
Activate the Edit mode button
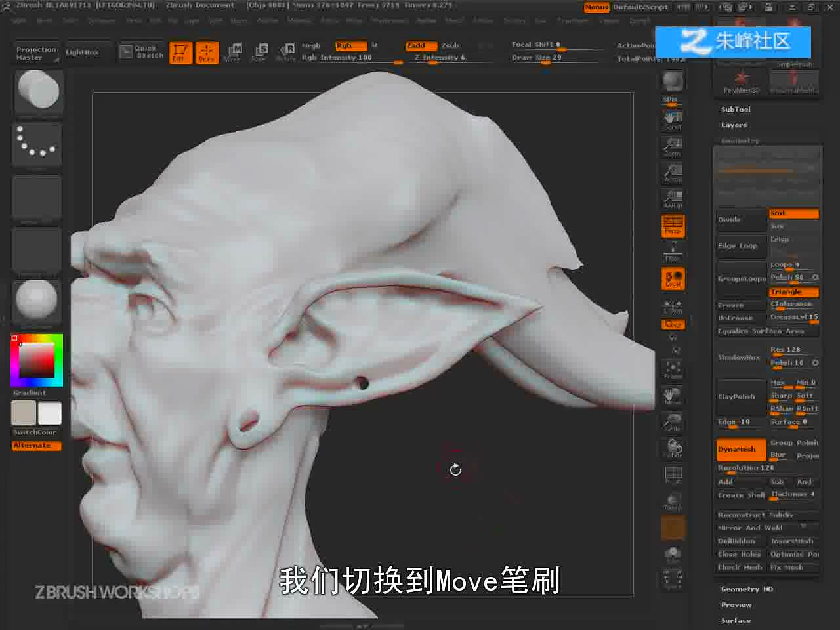click(x=180, y=52)
